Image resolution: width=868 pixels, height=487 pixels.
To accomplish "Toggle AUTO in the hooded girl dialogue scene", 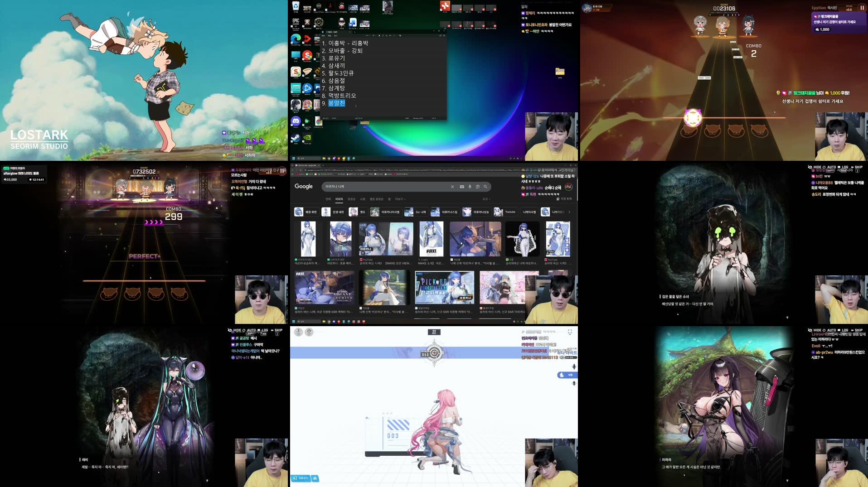I will pos(829,167).
